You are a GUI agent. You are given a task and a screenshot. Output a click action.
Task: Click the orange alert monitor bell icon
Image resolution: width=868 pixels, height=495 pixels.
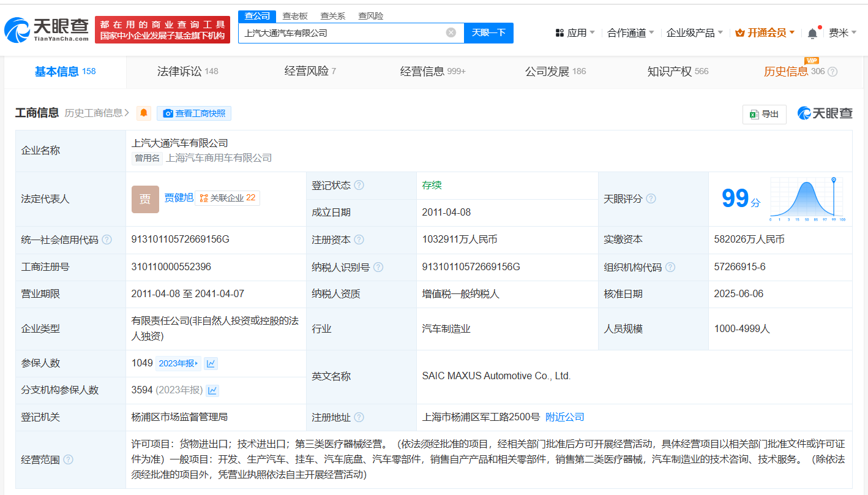(x=144, y=113)
